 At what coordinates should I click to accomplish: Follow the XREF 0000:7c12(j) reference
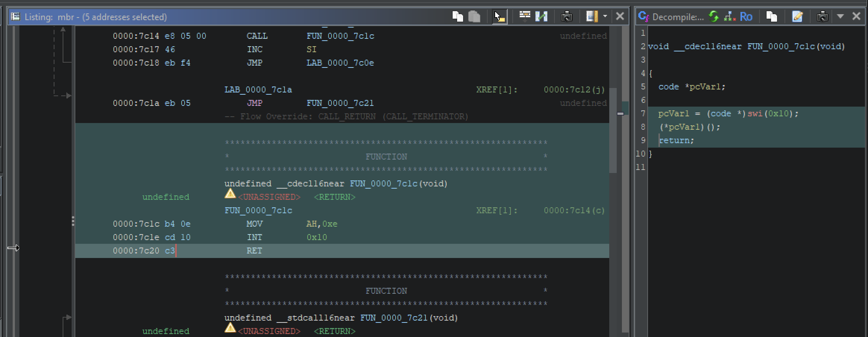click(574, 90)
